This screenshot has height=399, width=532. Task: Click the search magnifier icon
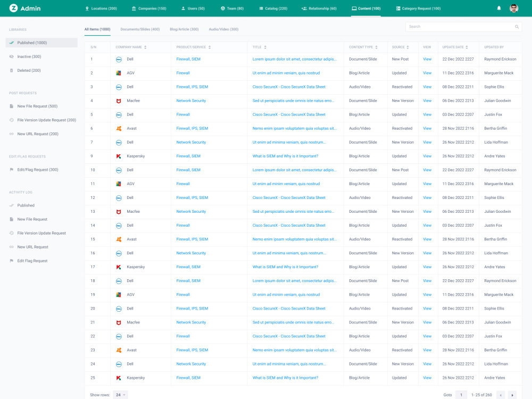click(517, 27)
